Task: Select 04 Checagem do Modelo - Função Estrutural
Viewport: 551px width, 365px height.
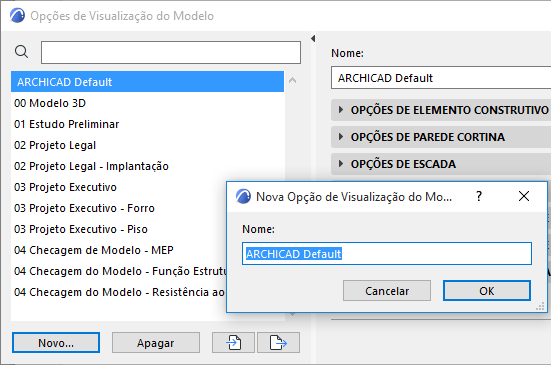Action: 119,271
